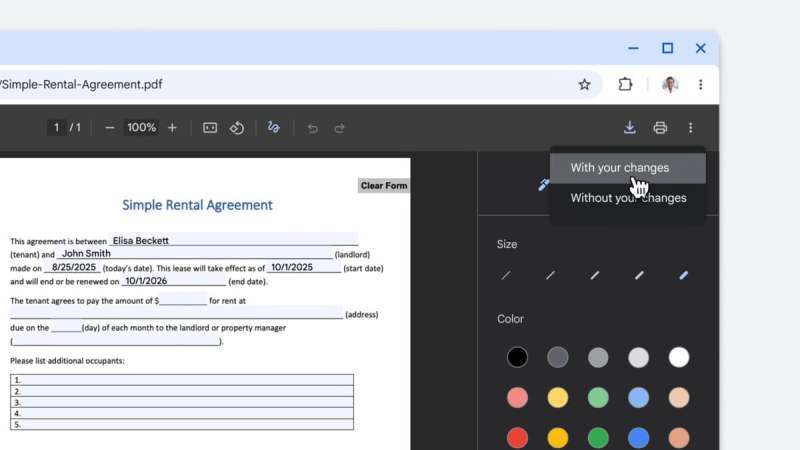Click additional occupant row 2 field
The height and width of the screenshot is (450, 800).
(x=182, y=391)
